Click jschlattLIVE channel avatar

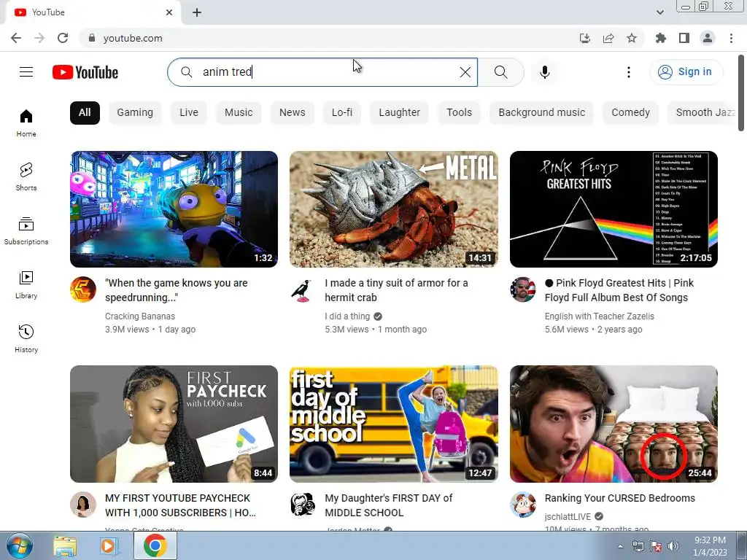(522, 505)
